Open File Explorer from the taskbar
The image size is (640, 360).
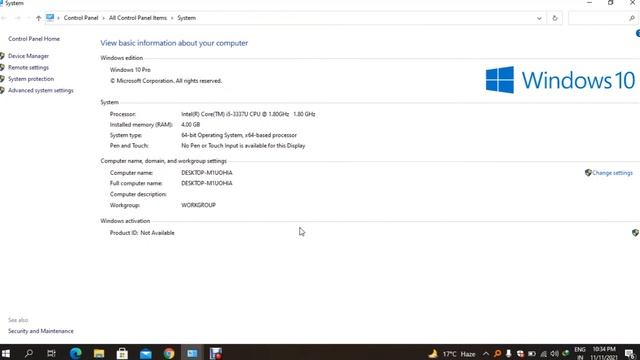[99, 353]
